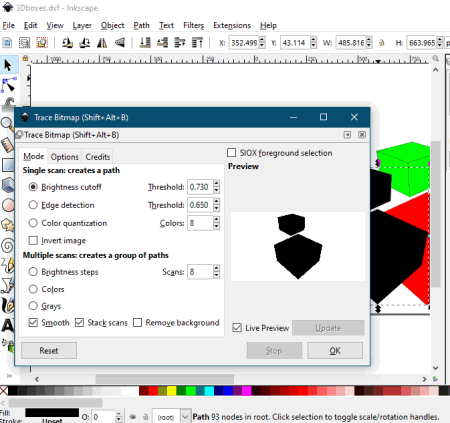Open the File menu
Viewport: 450px width, 423px height.
click(9, 25)
